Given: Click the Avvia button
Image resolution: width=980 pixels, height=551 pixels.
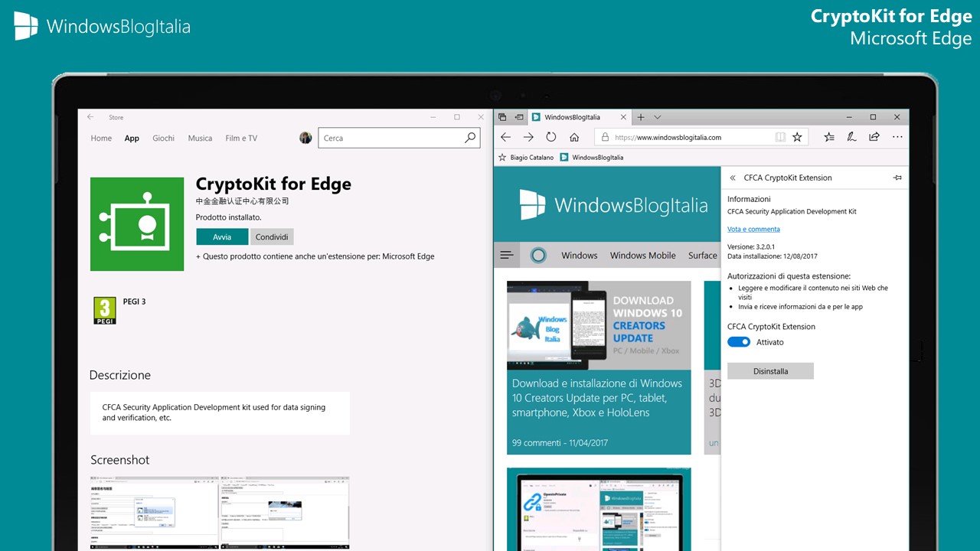Looking at the screenshot, I should 222,237.
